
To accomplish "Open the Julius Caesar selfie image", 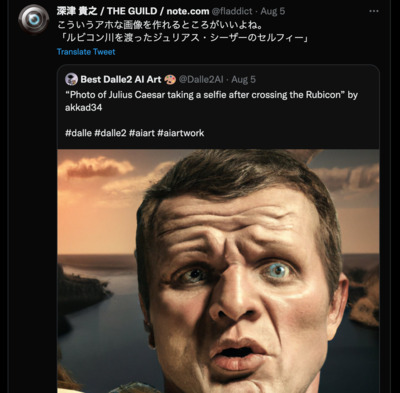I will [x=218, y=271].
